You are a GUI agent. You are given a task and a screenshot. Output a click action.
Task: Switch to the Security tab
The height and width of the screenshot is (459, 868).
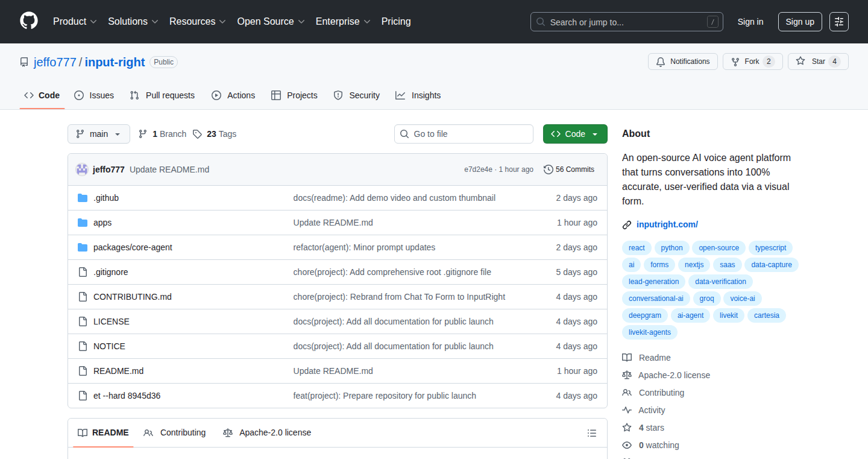click(x=357, y=95)
